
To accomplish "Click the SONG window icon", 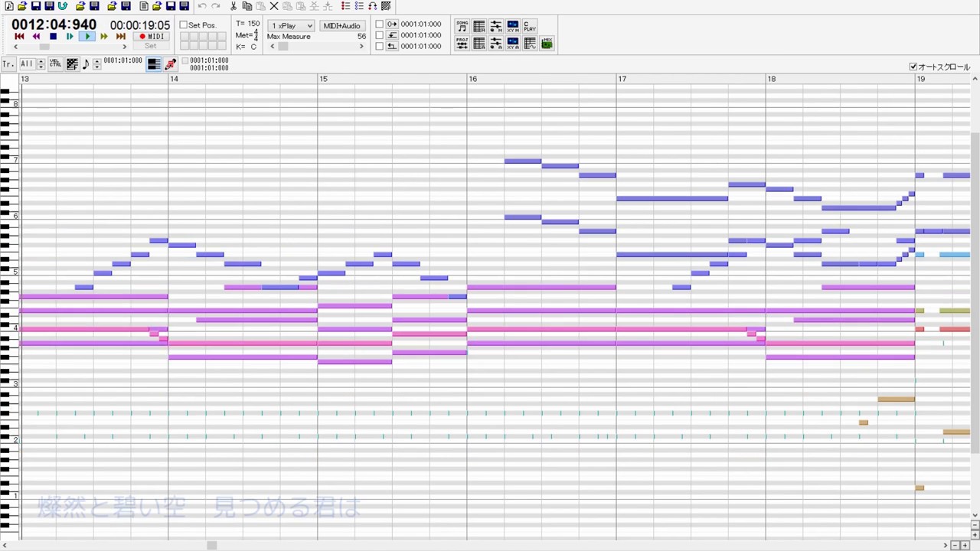I will click(x=462, y=27).
